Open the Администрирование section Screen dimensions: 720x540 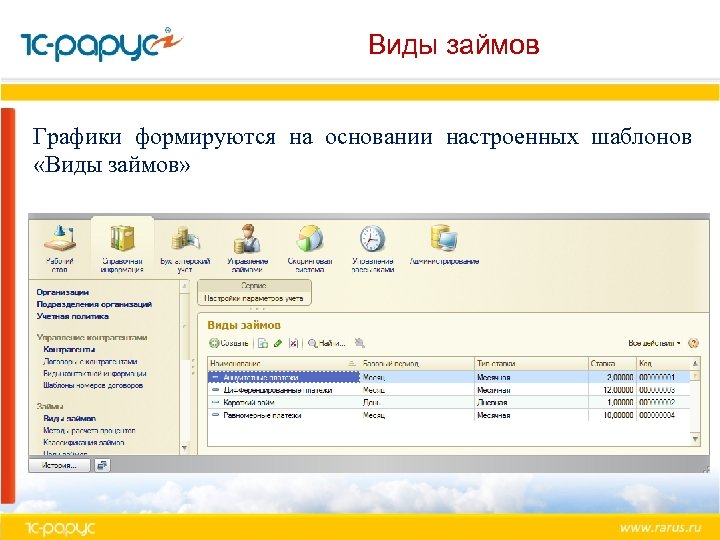(x=444, y=245)
